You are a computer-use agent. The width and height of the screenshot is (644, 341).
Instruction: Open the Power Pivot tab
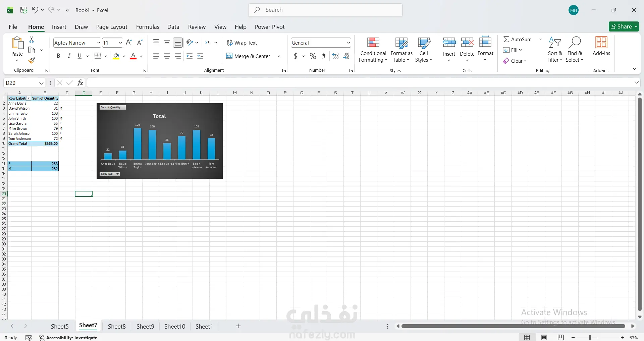270,27
